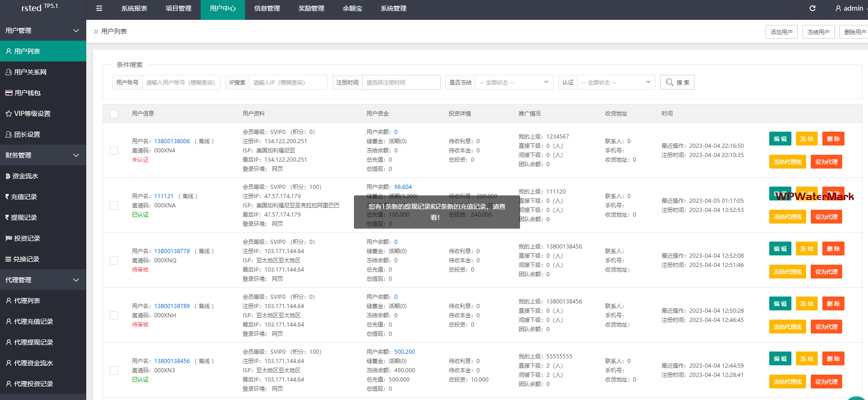Open the 认证 status dropdown
Image resolution: width=868 pixels, height=400 pixels.
click(x=616, y=82)
